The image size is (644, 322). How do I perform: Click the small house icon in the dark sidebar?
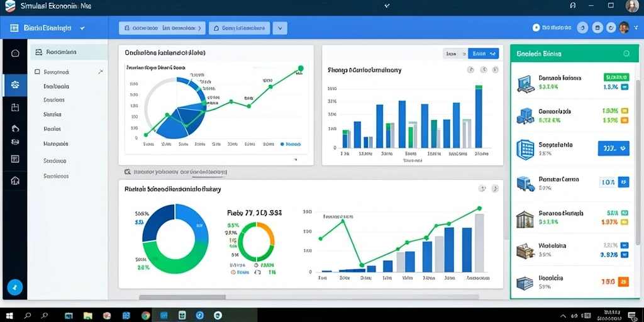click(15, 128)
